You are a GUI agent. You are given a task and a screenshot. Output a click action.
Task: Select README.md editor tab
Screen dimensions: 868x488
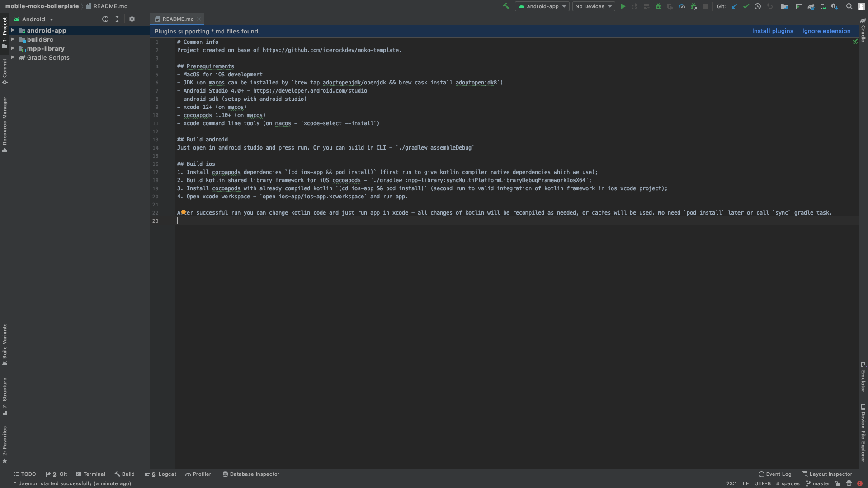(178, 19)
